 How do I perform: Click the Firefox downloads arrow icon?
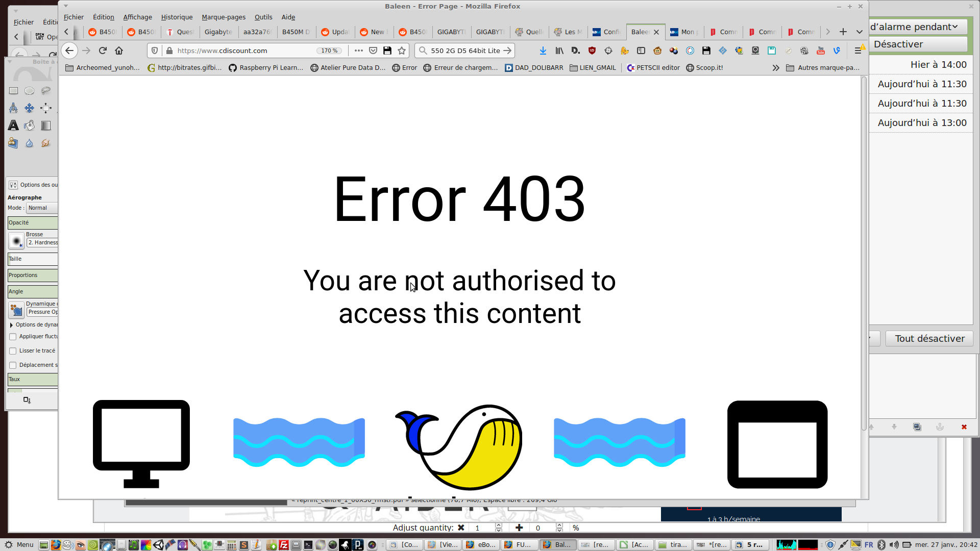tap(543, 51)
